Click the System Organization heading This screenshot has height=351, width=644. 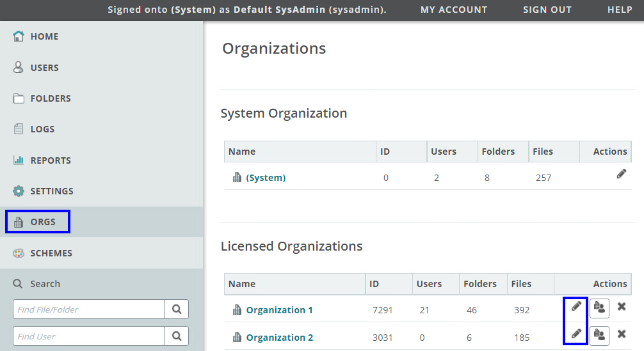[x=284, y=113]
